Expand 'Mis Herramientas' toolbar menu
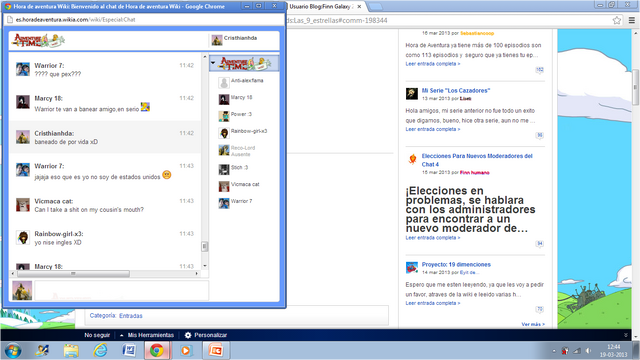The width and height of the screenshot is (640, 360). pos(147,335)
